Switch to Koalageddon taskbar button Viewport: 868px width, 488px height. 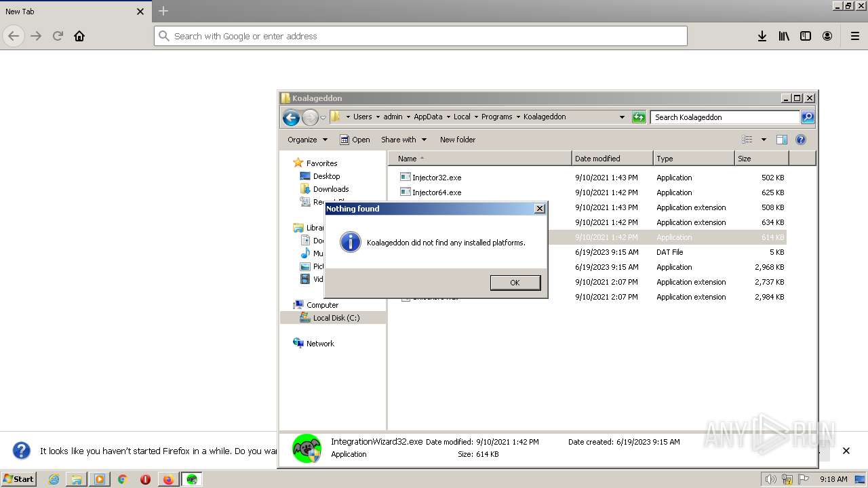click(x=192, y=479)
